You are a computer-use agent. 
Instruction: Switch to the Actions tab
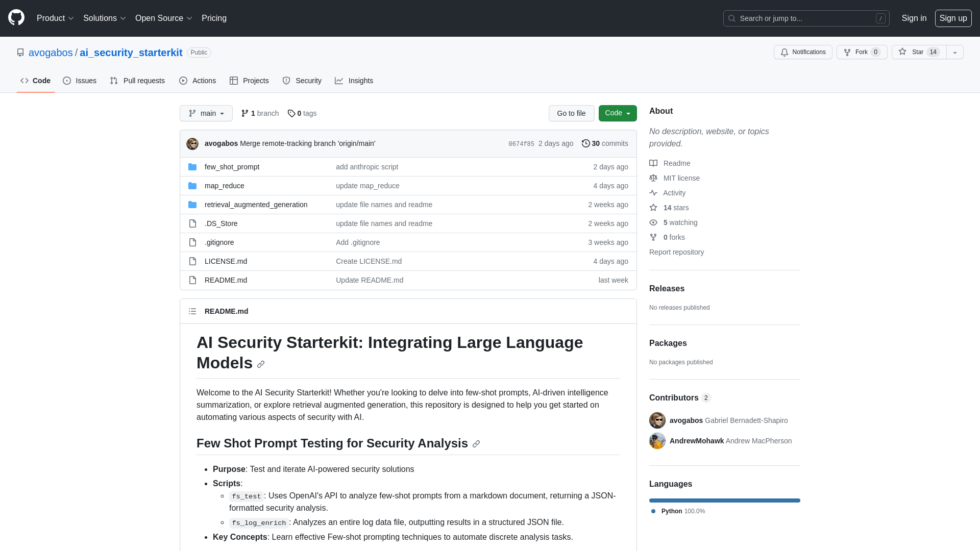(198, 81)
